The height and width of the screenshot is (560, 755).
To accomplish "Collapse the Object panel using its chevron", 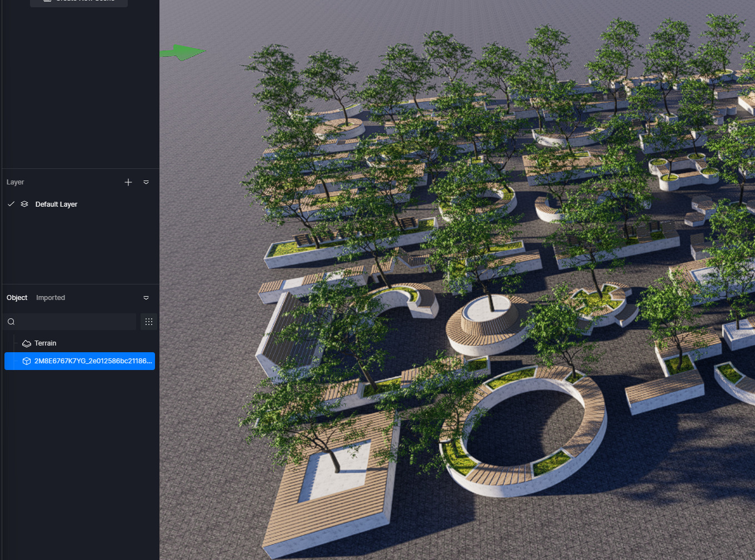I will [x=146, y=298].
